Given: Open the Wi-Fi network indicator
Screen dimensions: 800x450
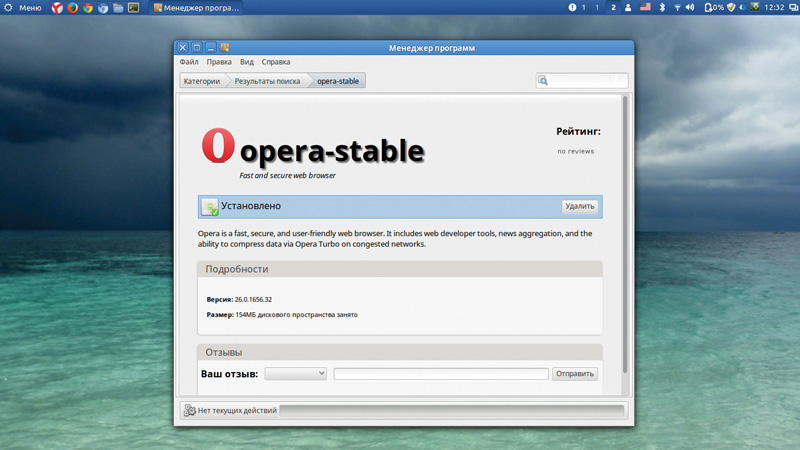Looking at the screenshot, I should point(677,8).
